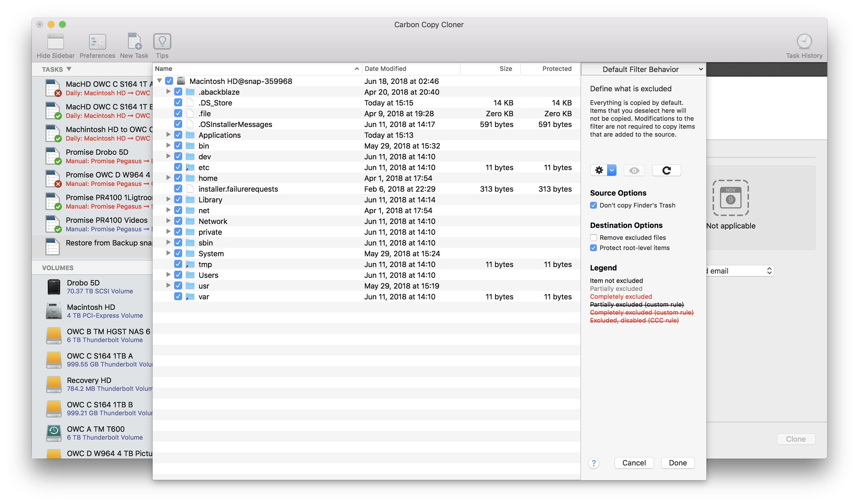Click the .DS_Store file icon

tap(190, 103)
